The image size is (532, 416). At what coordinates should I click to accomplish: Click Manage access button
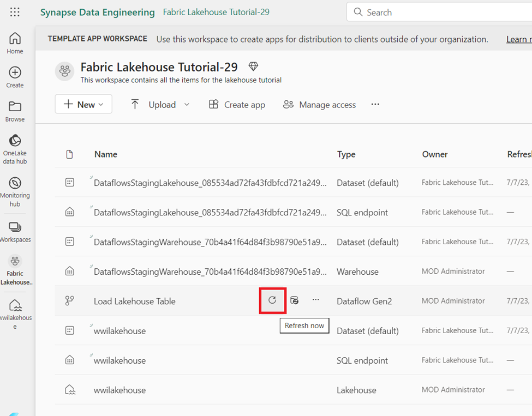[319, 105]
